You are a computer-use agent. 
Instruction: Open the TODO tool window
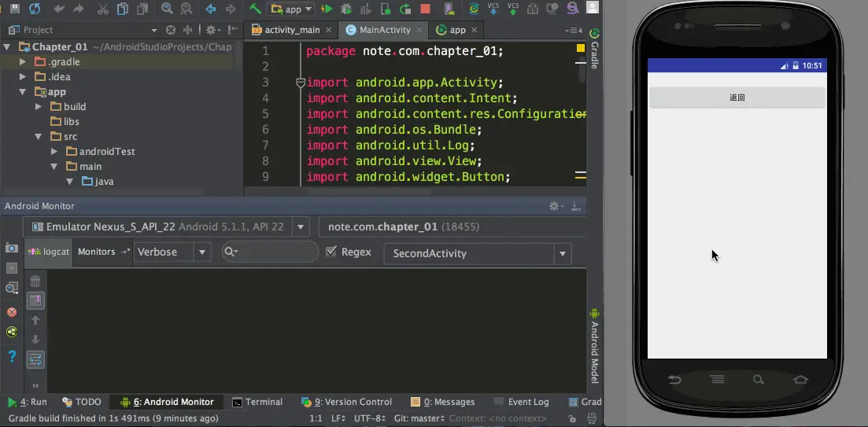coord(82,402)
